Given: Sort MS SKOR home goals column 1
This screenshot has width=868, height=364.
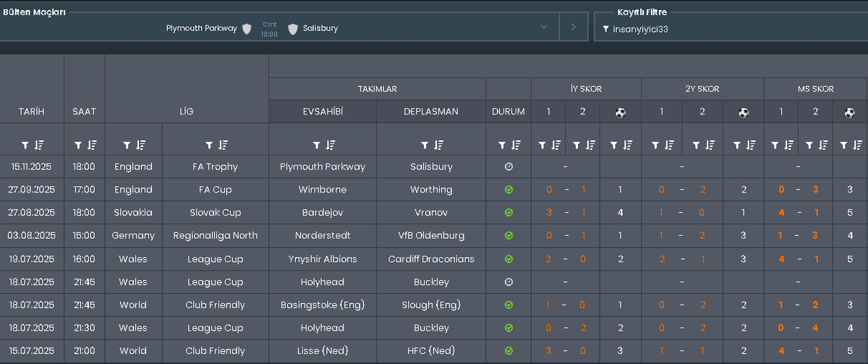Looking at the screenshot, I should [x=788, y=145].
